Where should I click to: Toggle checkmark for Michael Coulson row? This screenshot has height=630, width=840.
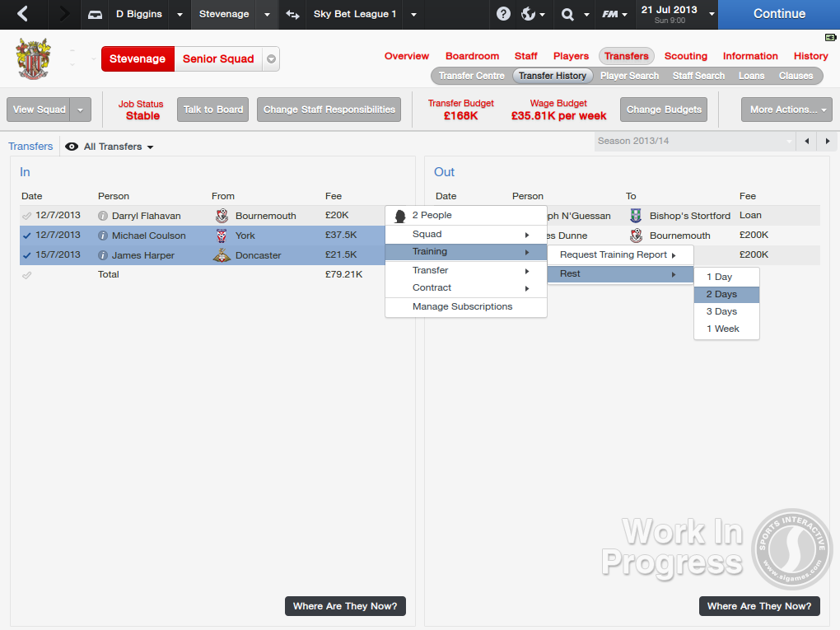27,236
